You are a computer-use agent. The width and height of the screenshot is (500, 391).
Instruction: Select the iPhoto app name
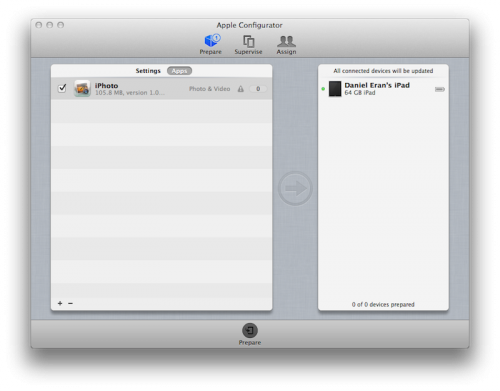[106, 85]
